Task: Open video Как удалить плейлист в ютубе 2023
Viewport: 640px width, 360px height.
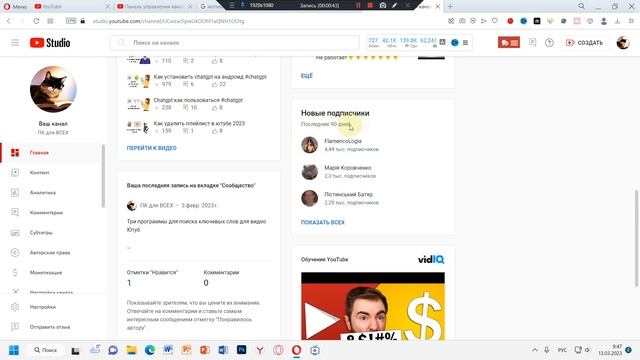Action: click(199, 123)
